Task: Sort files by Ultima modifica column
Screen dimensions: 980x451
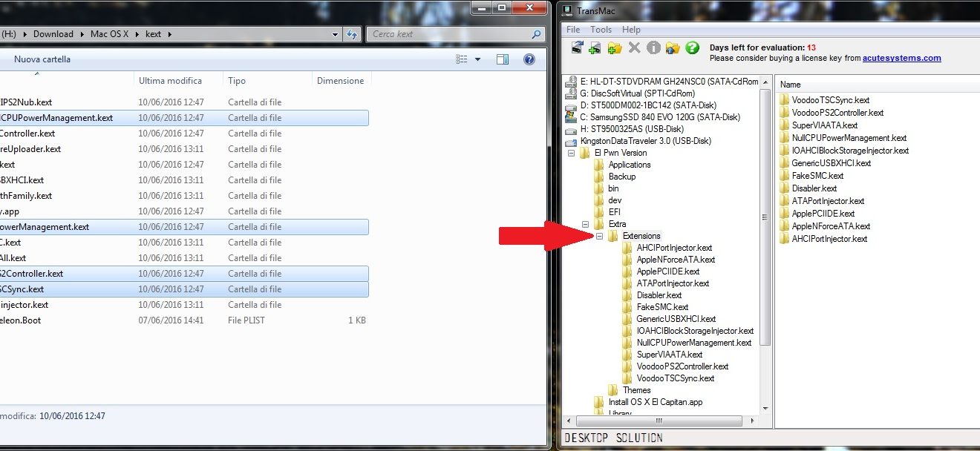Action: click(170, 81)
